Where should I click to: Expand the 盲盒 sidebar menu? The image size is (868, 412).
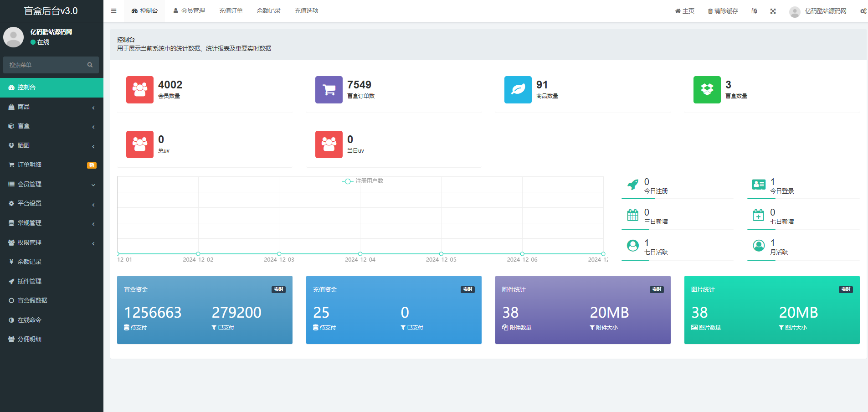(51, 126)
